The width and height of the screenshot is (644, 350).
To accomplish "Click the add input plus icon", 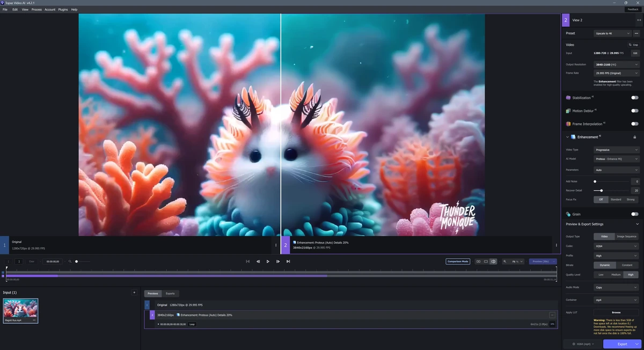I will [x=134, y=293].
